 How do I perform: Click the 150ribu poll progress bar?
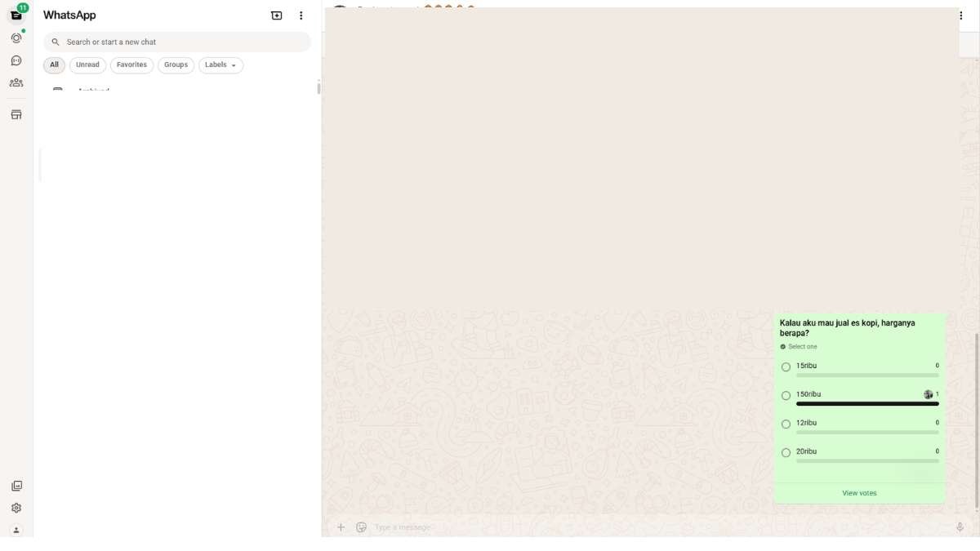coord(867,404)
